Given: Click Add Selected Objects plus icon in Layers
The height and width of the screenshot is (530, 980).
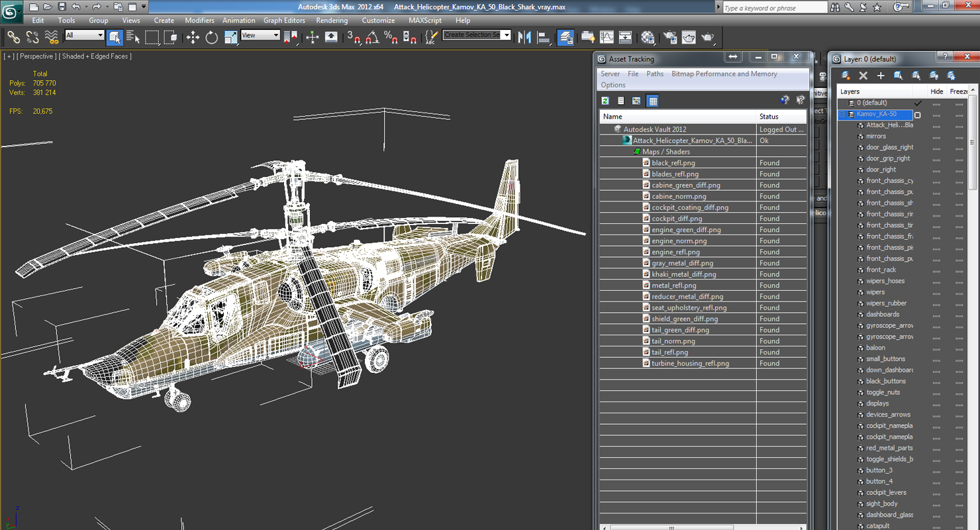Looking at the screenshot, I should (881, 76).
